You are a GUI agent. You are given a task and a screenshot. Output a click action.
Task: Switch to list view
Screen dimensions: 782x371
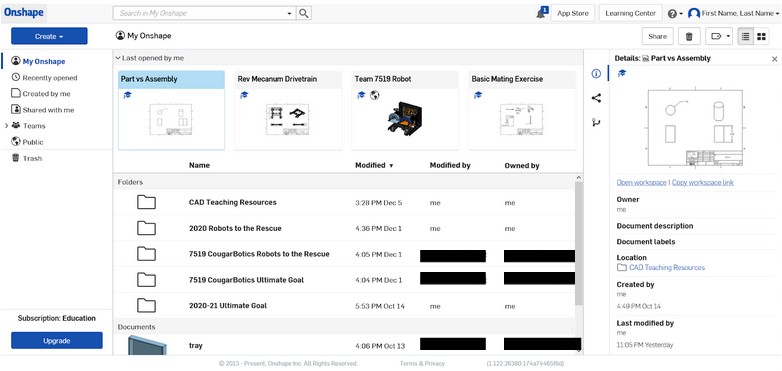pos(746,36)
